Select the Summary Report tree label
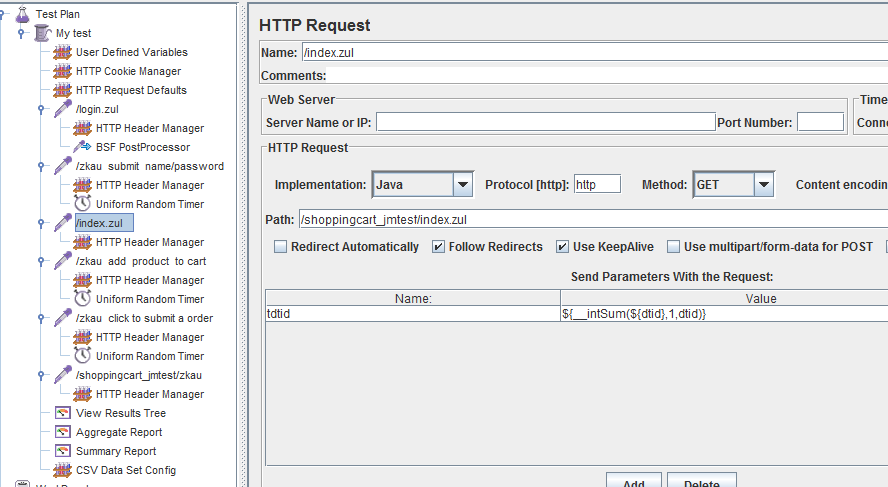This screenshot has height=487, width=888. (x=116, y=451)
